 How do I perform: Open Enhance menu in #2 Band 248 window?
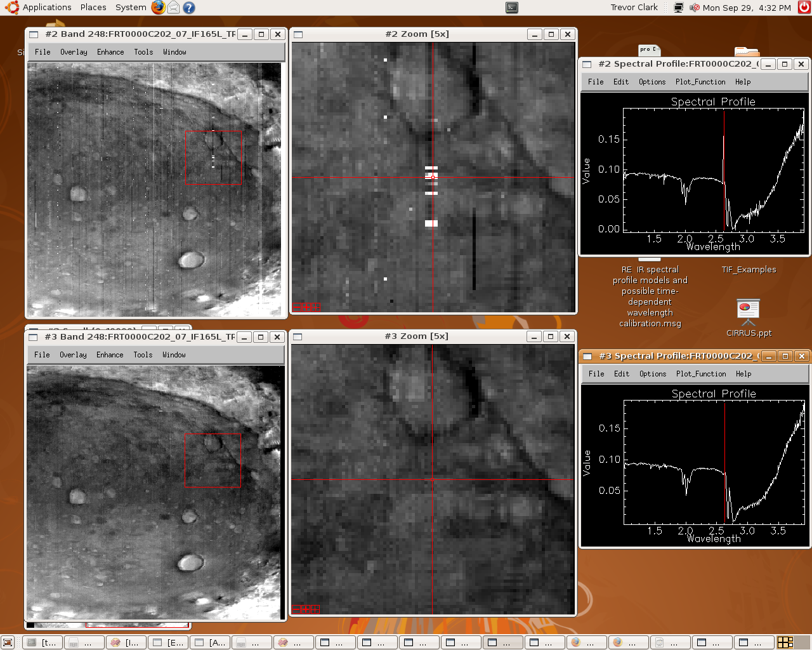coord(110,52)
